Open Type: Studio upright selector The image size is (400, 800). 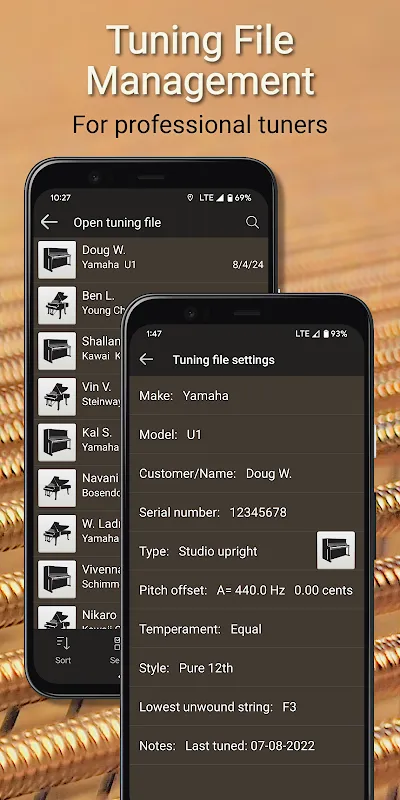(x=246, y=551)
